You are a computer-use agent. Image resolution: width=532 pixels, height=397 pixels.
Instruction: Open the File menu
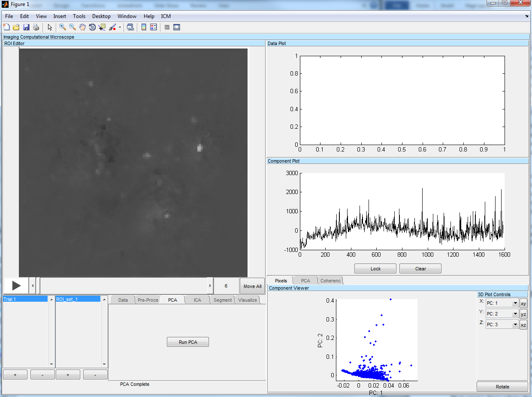9,16
